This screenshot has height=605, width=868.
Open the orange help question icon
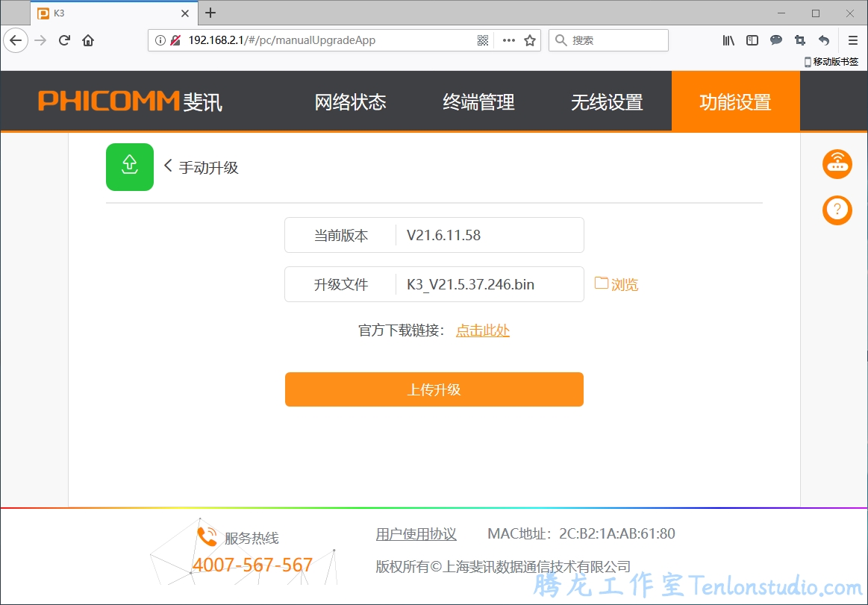click(837, 210)
